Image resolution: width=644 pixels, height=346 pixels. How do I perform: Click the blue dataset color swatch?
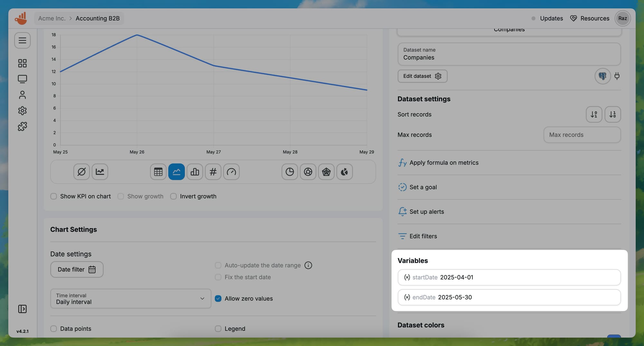[614, 336]
